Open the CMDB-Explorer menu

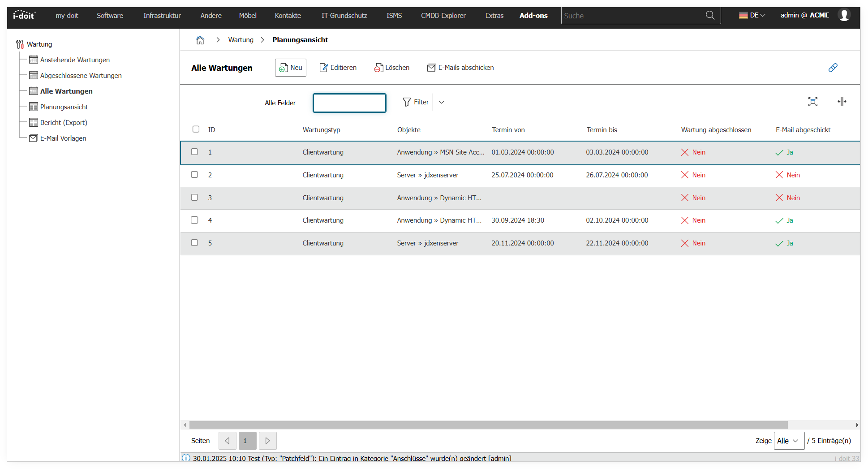[x=443, y=16]
